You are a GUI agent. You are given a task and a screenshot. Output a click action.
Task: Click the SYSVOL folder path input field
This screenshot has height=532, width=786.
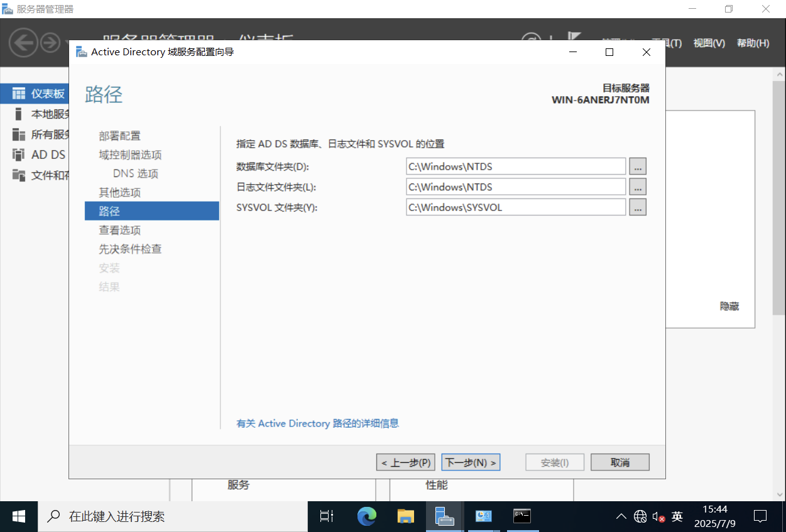point(515,207)
